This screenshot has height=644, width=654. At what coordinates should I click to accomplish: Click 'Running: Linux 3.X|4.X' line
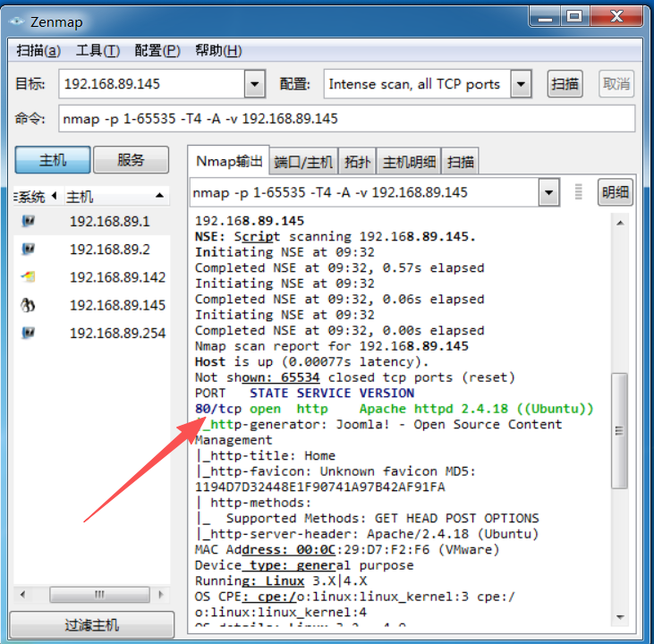pos(281,581)
